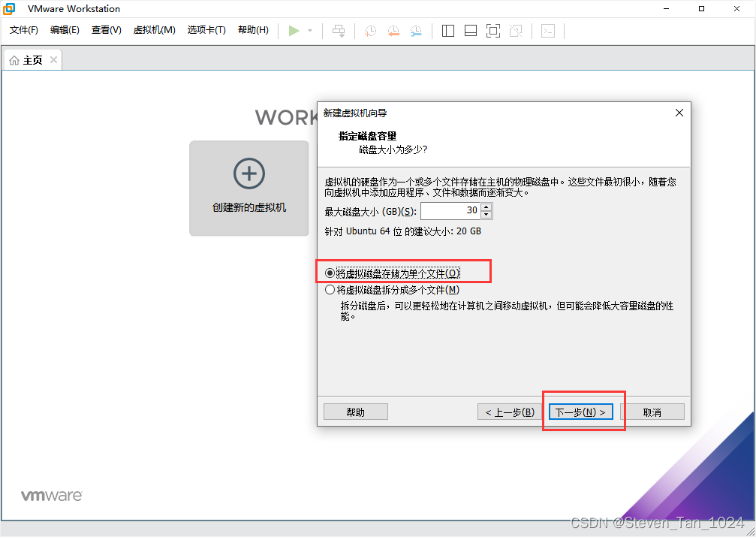The width and height of the screenshot is (756, 537).
Task: Click the 指定磁盘容量 heading text
Action: [x=367, y=136]
